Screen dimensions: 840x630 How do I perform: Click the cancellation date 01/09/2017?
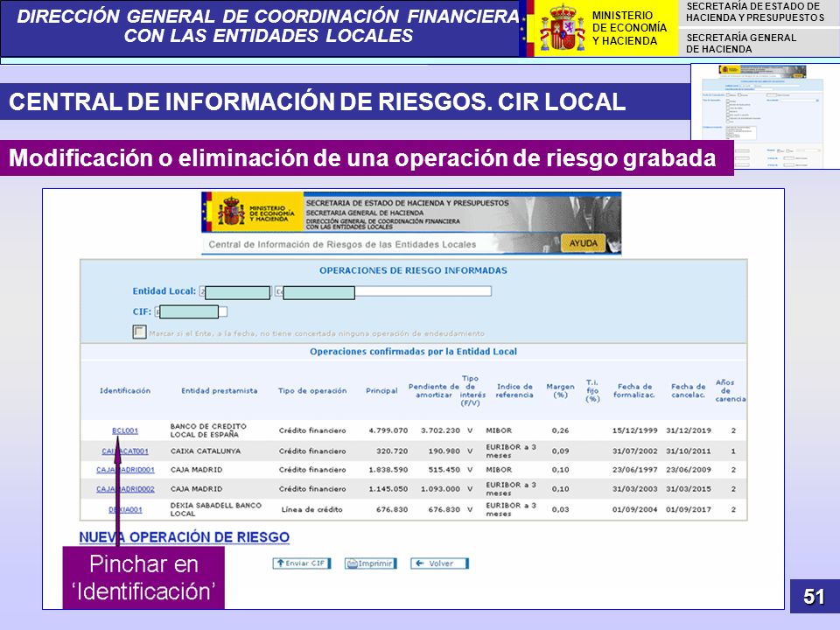click(689, 509)
